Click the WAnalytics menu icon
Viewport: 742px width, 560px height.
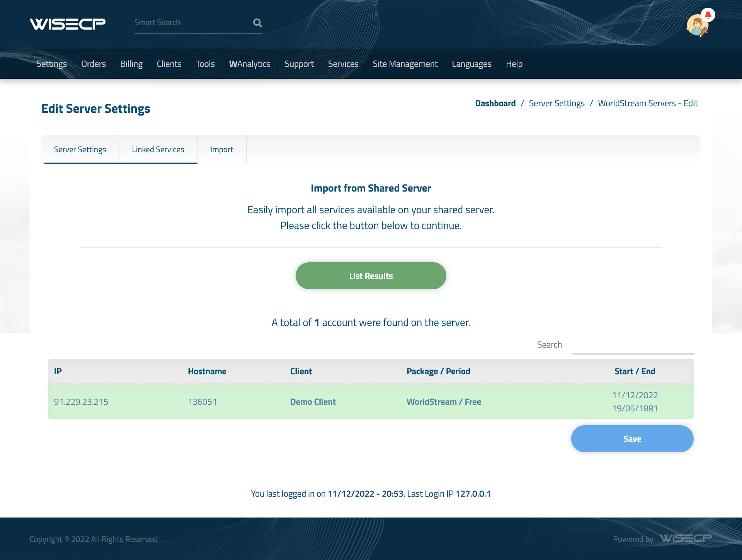pos(250,64)
